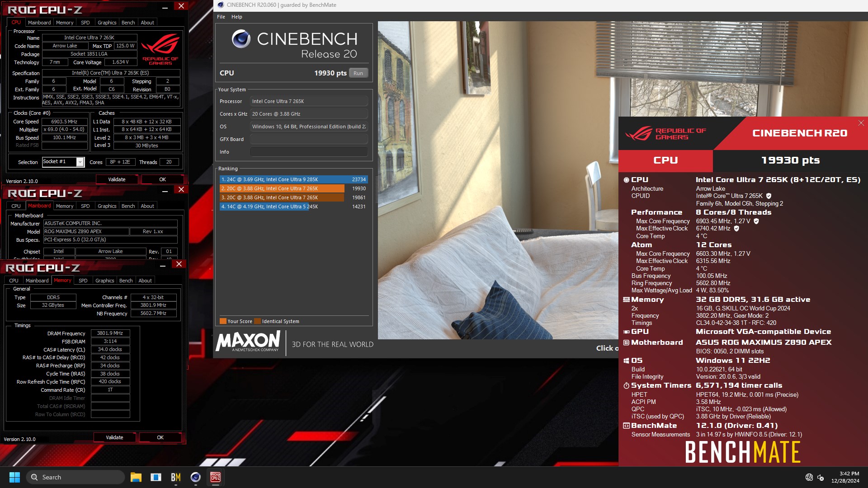
Task: Click the Core Voltage 1.634 V value
Action: [x=120, y=62]
